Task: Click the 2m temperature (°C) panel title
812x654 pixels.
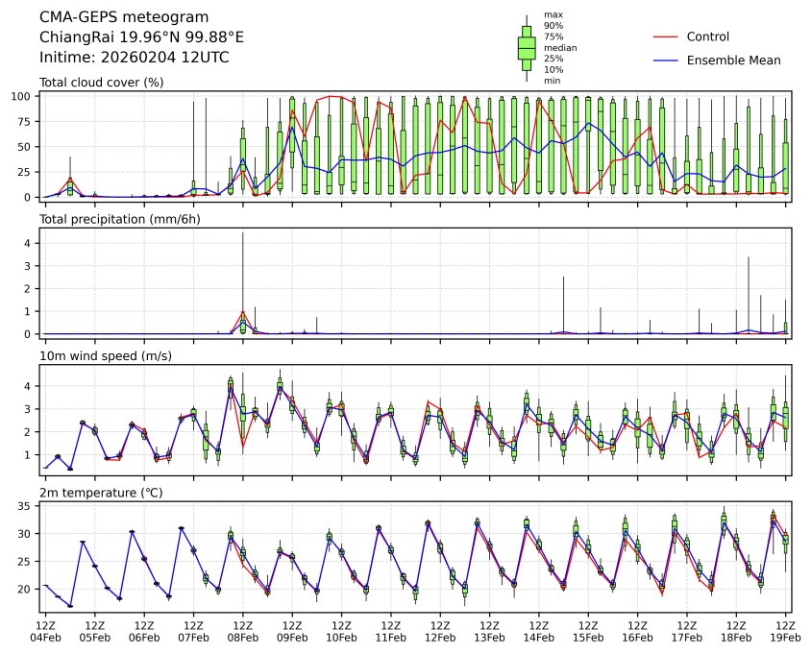Action: coord(101,493)
